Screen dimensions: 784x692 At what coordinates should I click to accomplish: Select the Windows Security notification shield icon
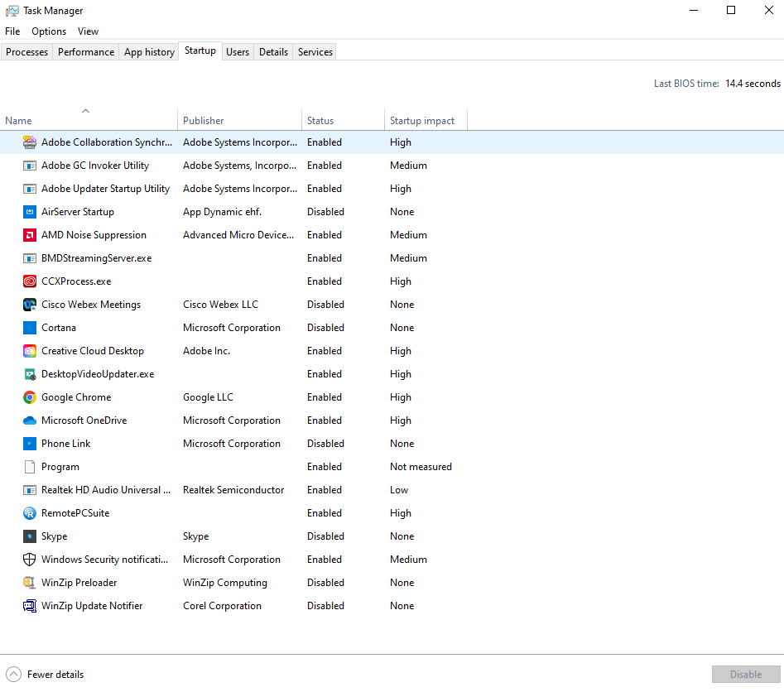[30, 559]
